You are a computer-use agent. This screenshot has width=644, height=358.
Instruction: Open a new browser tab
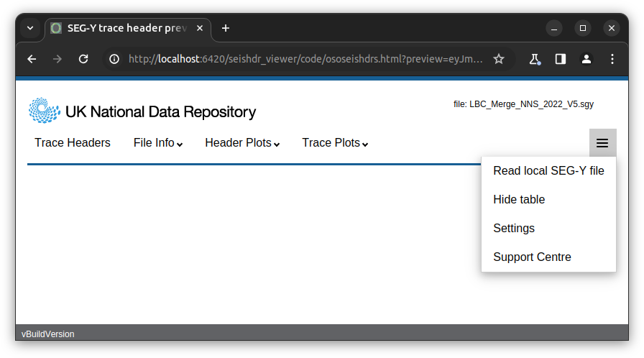[x=226, y=28]
